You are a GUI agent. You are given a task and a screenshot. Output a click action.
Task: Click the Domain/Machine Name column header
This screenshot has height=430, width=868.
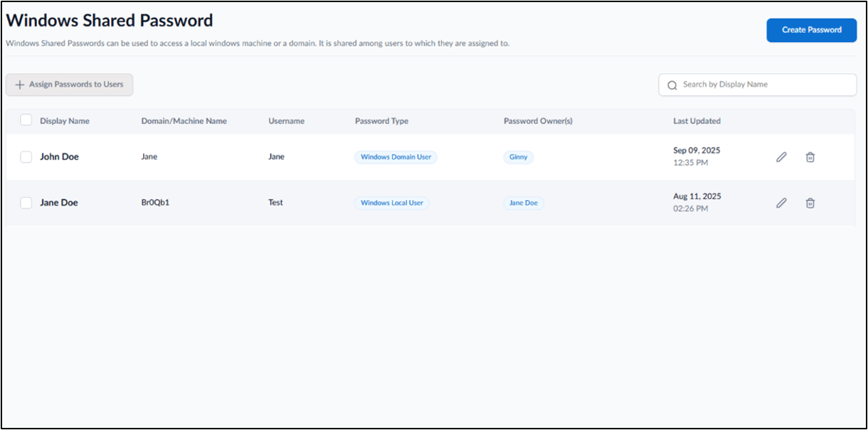click(x=184, y=121)
